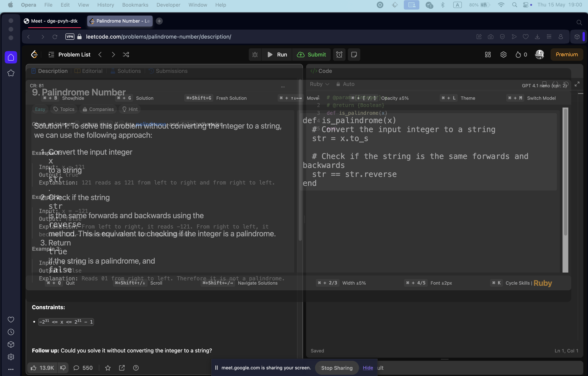Open a new browser tab plus
The width and height of the screenshot is (588, 376).
click(159, 21)
